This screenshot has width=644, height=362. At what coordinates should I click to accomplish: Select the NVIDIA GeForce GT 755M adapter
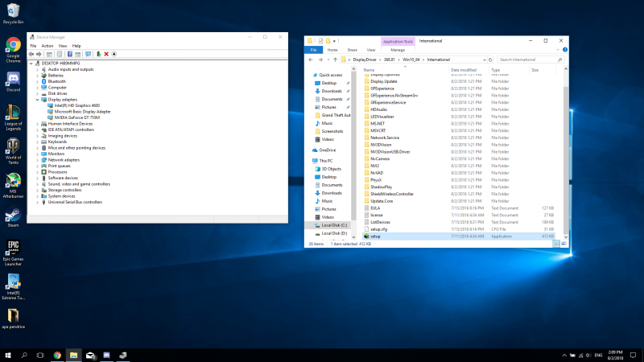[x=76, y=117]
